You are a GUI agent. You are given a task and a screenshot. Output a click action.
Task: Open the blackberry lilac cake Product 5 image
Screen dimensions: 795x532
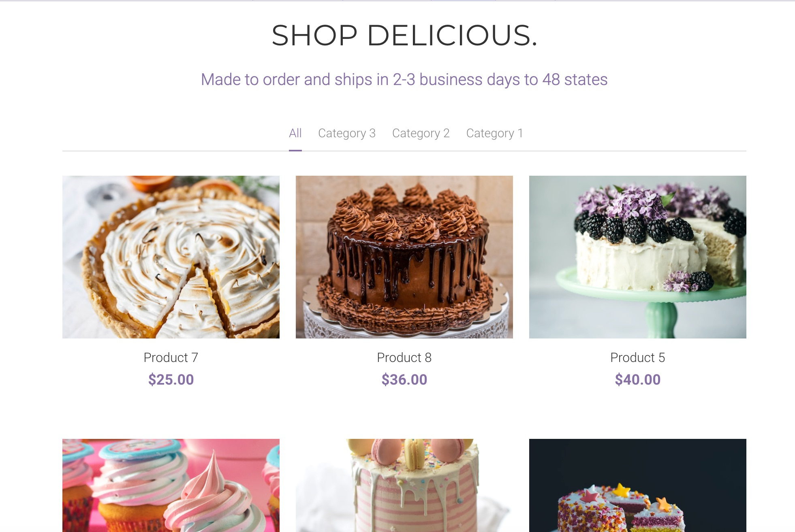pyautogui.click(x=638, y=257)
